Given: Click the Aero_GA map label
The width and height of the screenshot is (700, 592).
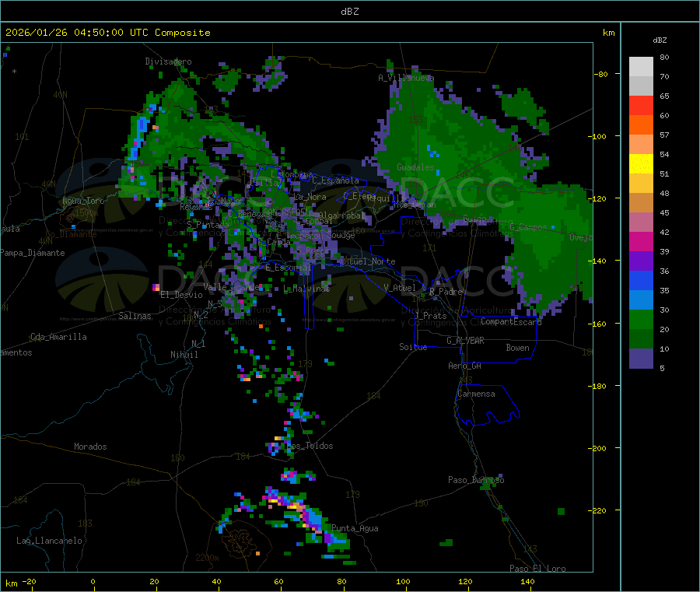Looking at the screenshot, I should click(x=464, y=366).
